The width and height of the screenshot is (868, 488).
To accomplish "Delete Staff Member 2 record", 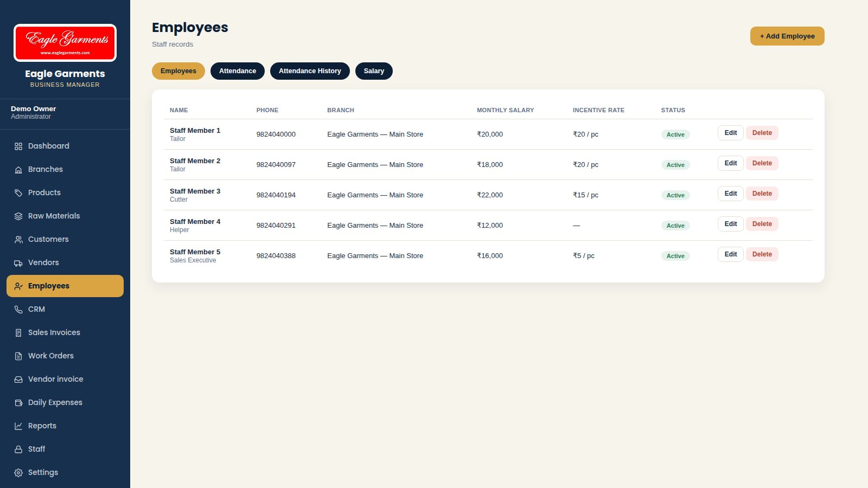I will point(762,163).
